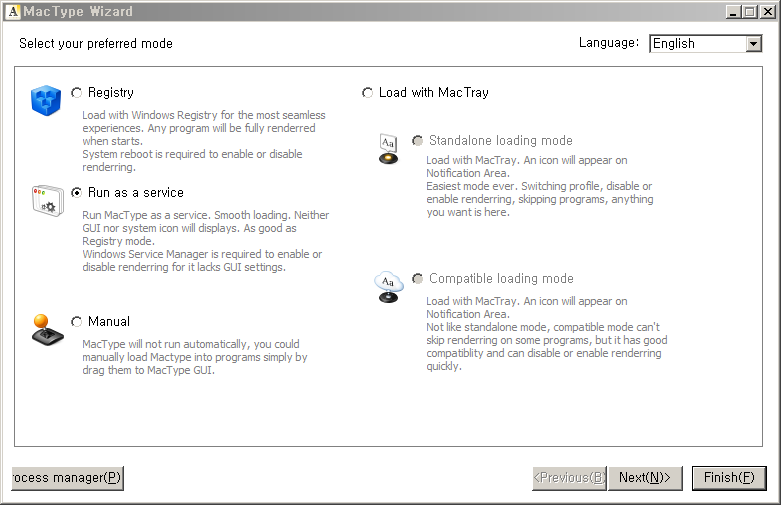
Task: Choose the Manual mode radio button
Action: click(76, 322)
